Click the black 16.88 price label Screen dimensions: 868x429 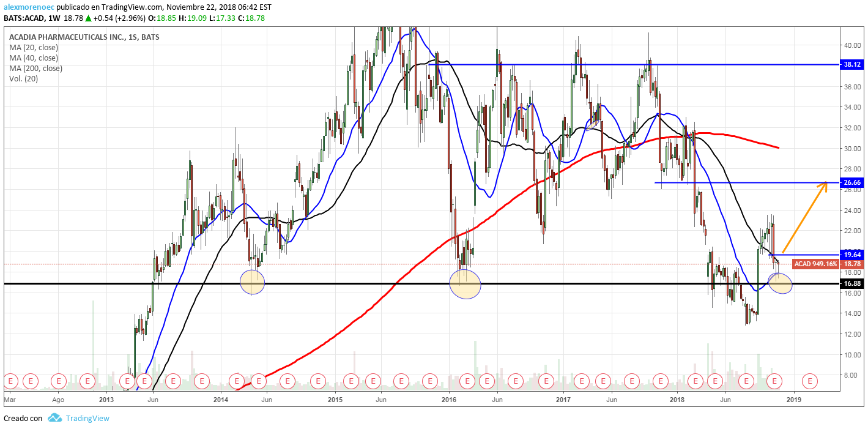coord(853,283)
